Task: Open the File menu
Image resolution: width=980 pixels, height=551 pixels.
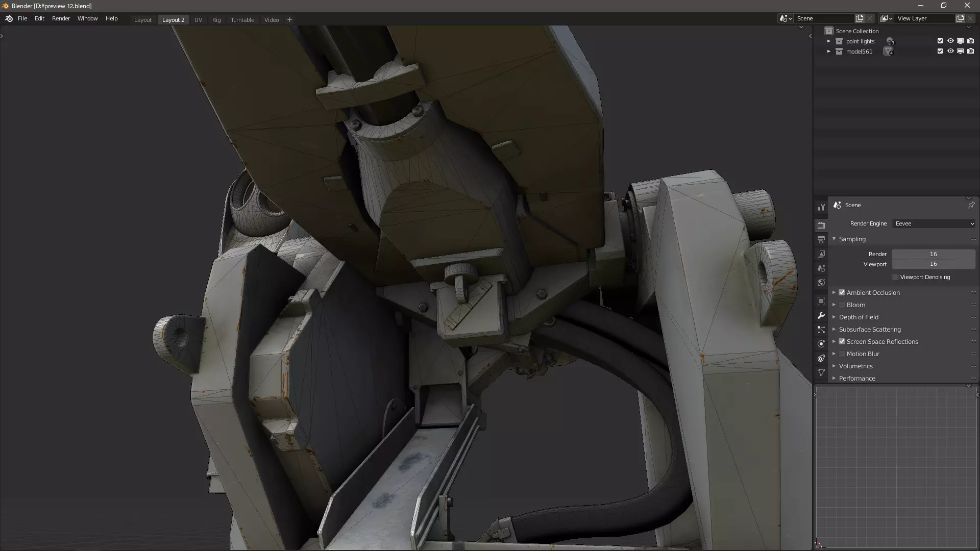Action: click(x=22, y=18)
